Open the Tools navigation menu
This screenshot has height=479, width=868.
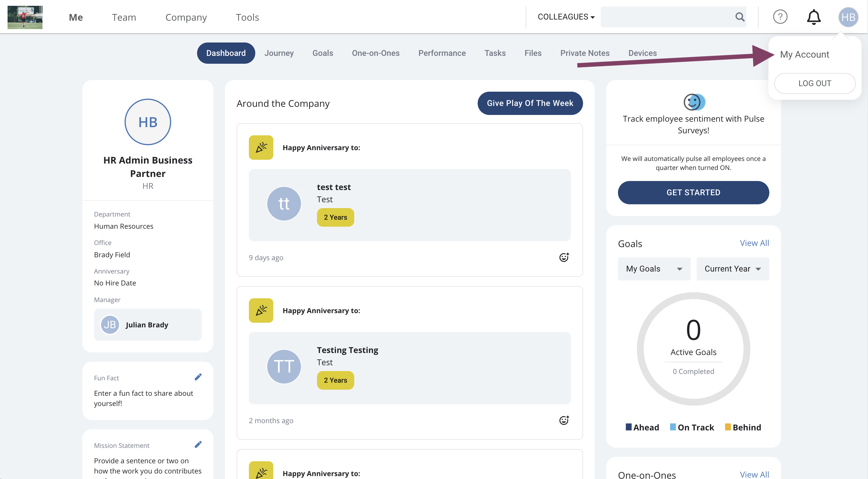(247, 17)
